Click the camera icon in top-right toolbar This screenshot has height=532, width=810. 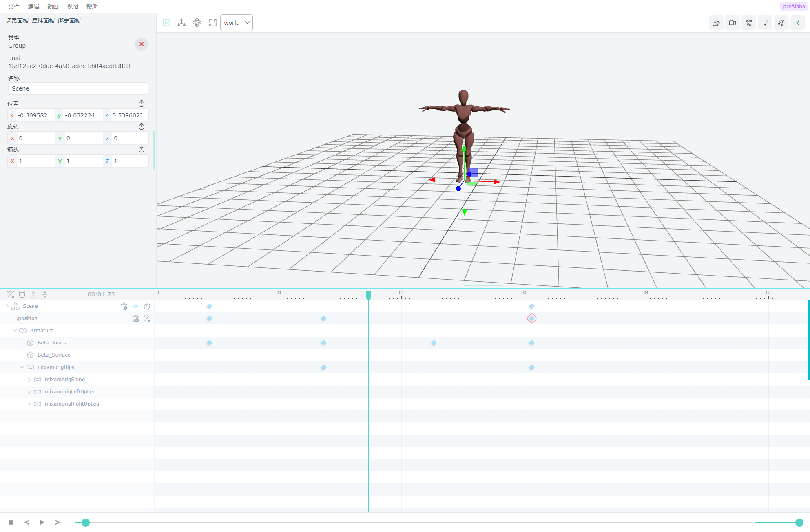(x=733, y=23)
